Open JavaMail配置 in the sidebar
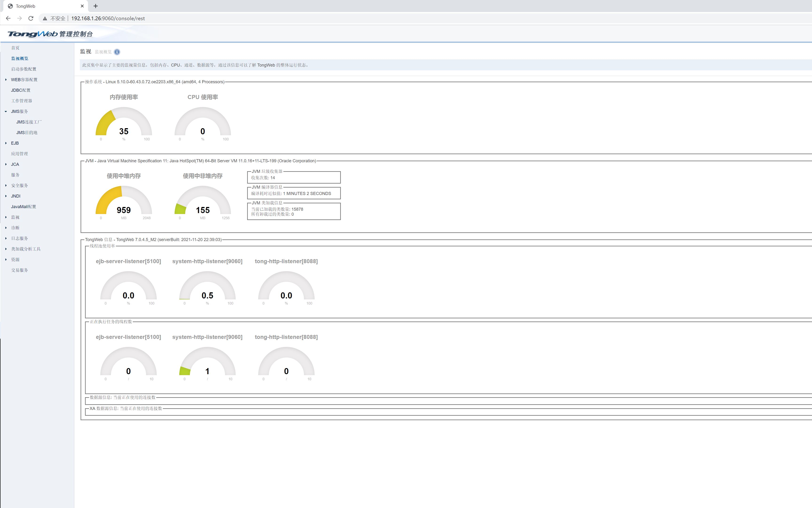Image resolution: width=812 pixels, height=508 pixels. coord(23,207)
